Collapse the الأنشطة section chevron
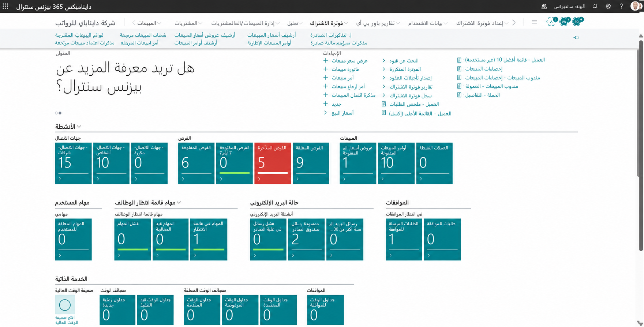The width and height of the screenshot is (644, 327). click(x=79, y=127)
